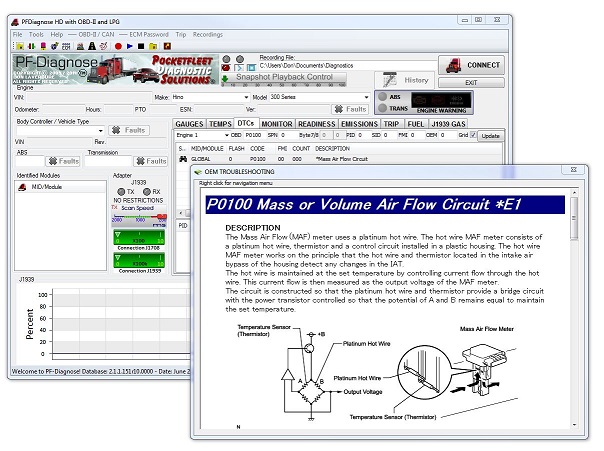
Task: Click the Update button in DTCs tab
Action: point(490,136)
